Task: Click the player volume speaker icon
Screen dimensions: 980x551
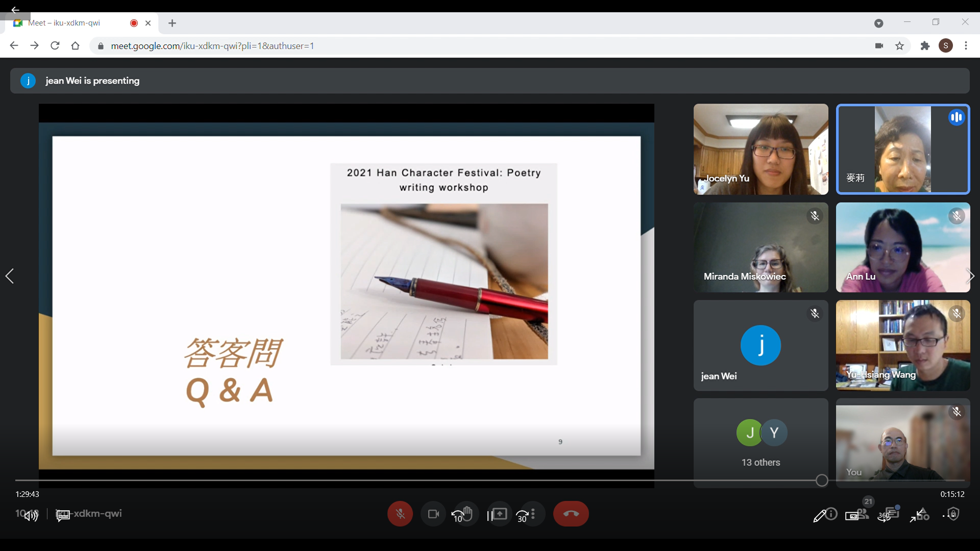Action: (x=31, y=515)
